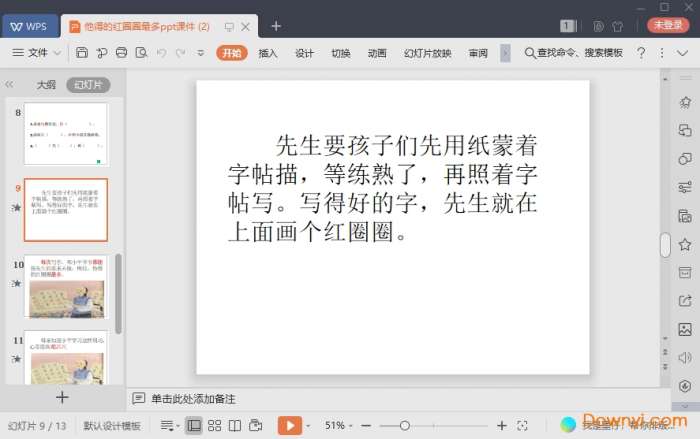Screen dimensions: 700x439
Task: Expand the slideshow play dropdown arrow
Action: pyautogui.click(x=308, y=426)
